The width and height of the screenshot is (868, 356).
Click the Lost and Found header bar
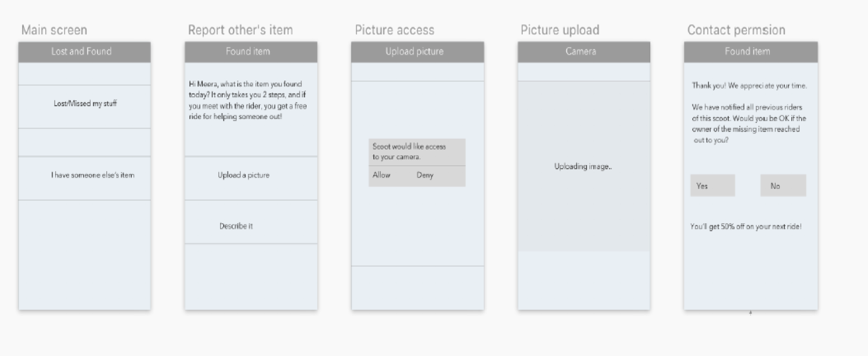pos(84,52)
